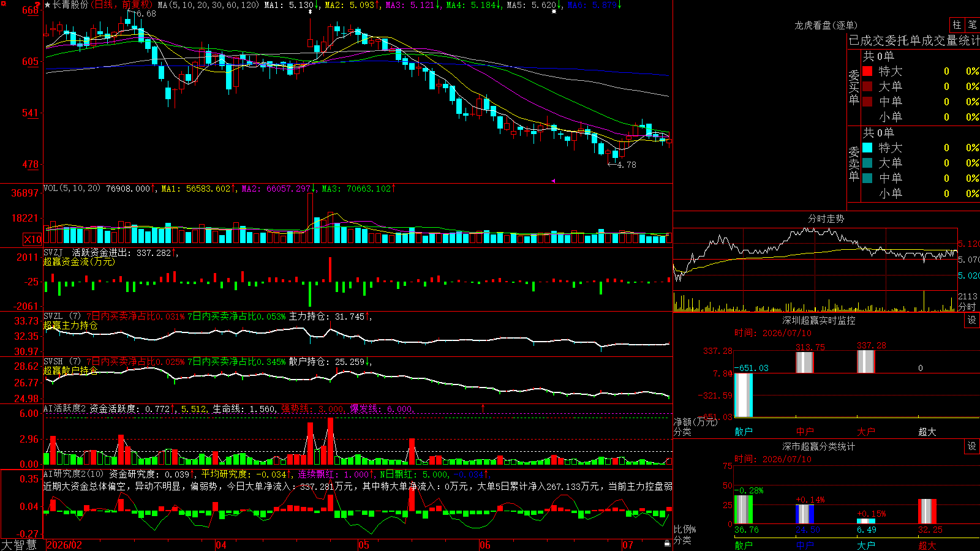Click the yellow MA2: 5.093 value
This screenshot has width=980, height=551.
352,5
